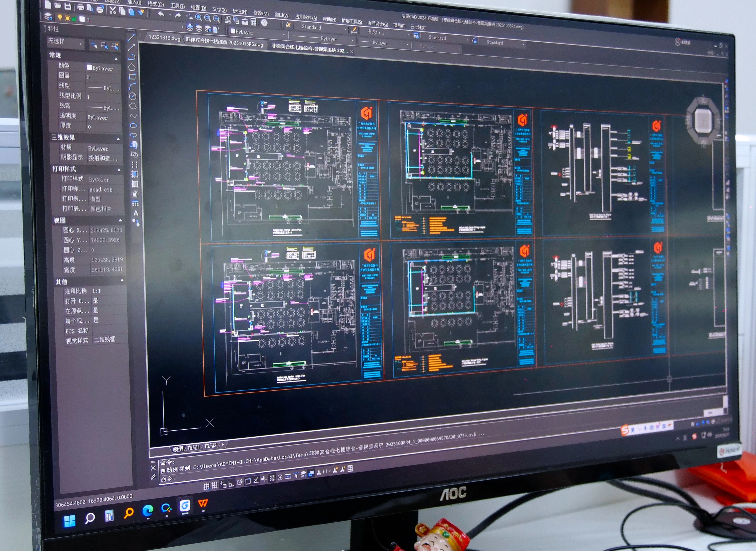Select the Polygon draw tool
This screenshot has width=756, height=551.
[x=132, y=67]
